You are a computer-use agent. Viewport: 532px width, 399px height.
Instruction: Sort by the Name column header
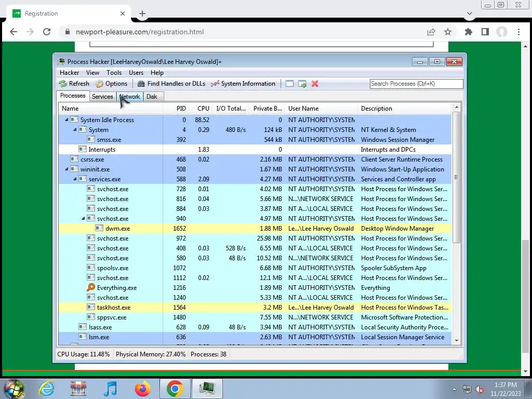click(111, 109)
